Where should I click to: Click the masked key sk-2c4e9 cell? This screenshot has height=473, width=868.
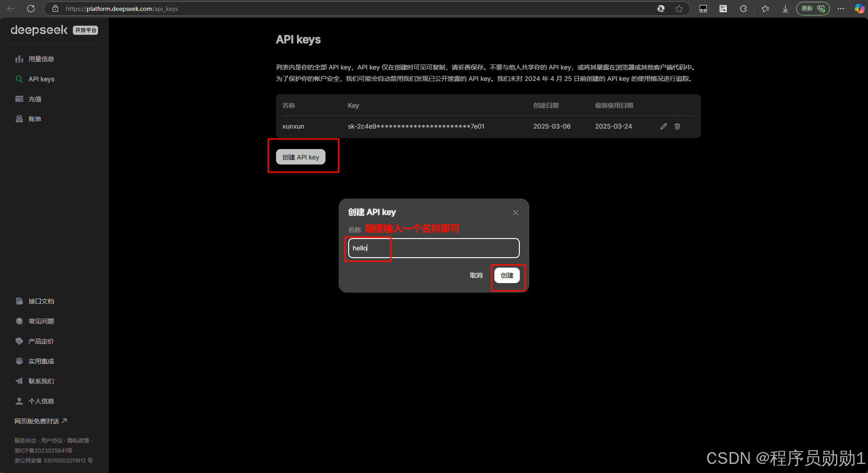tap(416, 126)
